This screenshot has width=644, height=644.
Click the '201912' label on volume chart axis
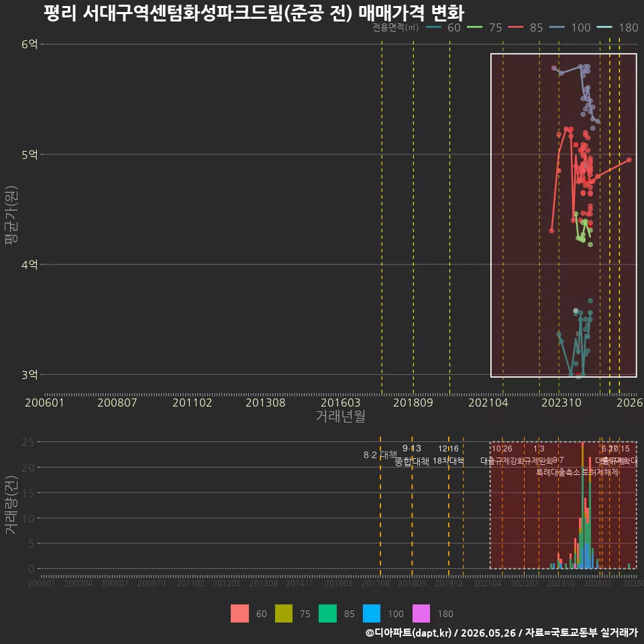coord(449,583)
